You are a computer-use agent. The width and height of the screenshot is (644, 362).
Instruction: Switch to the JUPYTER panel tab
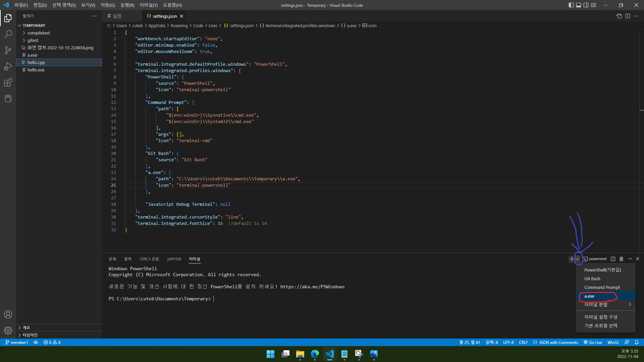[x=174, y=259]
